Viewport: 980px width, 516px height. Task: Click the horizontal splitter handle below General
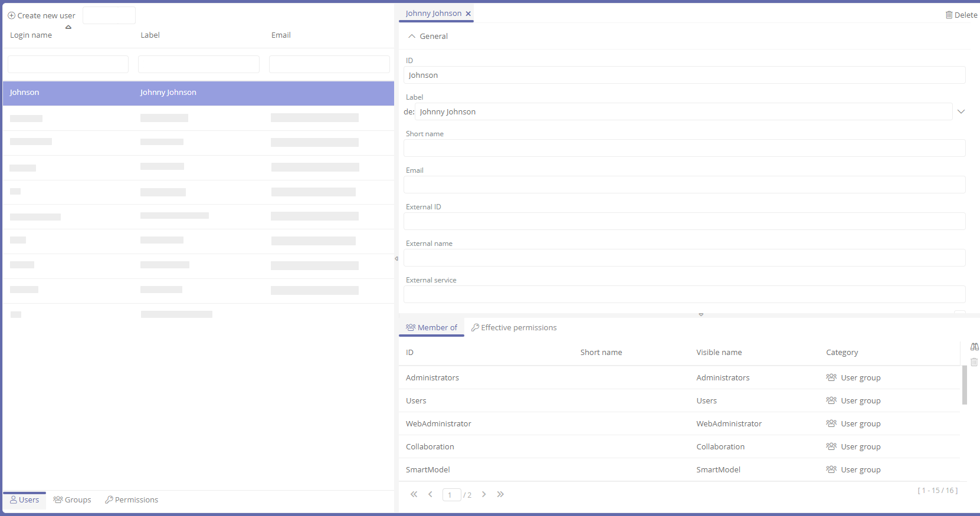coord(701,314)
